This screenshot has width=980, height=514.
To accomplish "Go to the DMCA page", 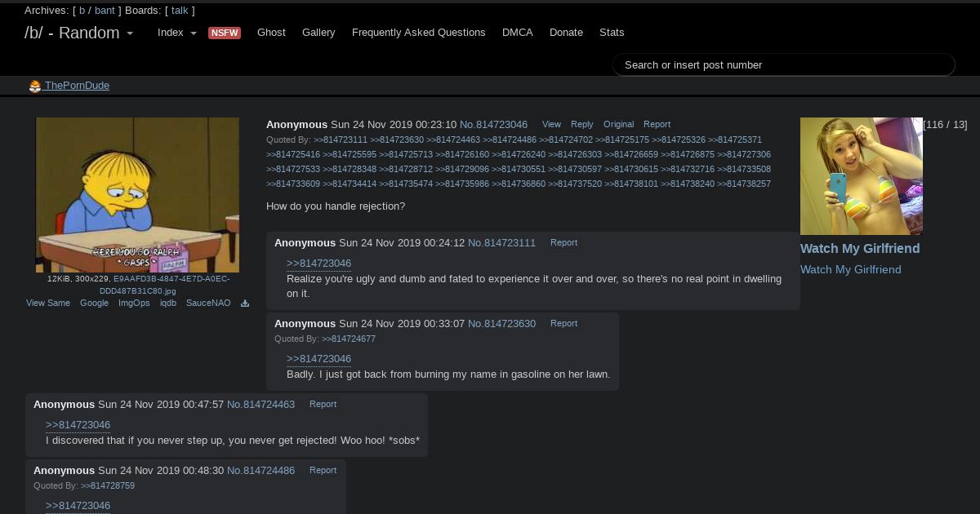I will click(x=518, y=33).
